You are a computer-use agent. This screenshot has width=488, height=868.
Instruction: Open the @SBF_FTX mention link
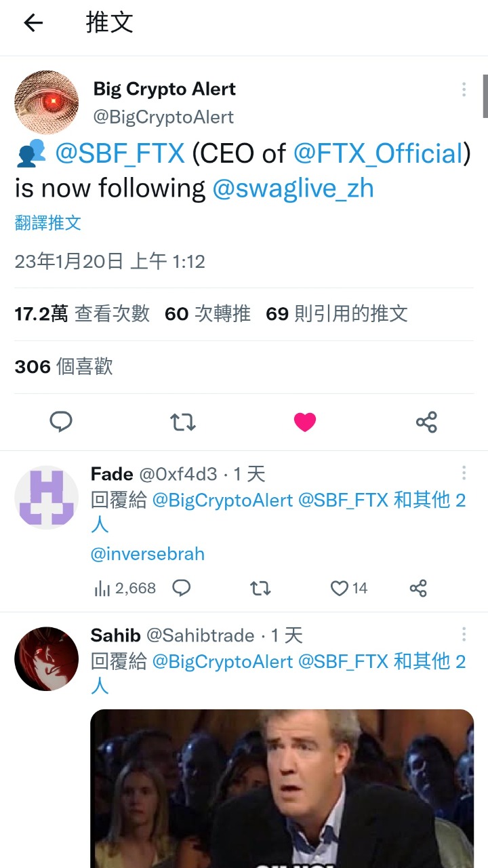click(119, 154)
